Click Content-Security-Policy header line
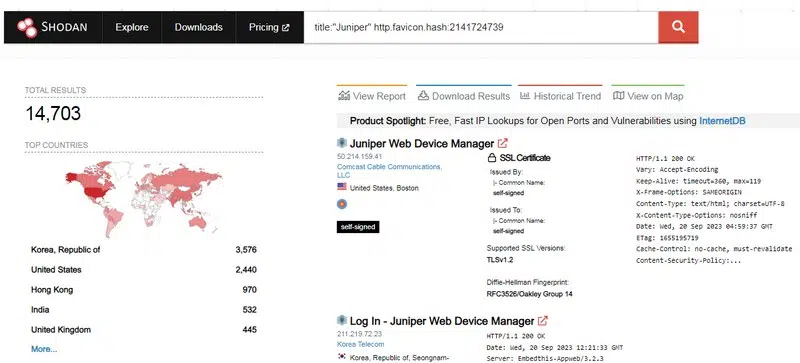This screenshot has width=800, height=363. coord(689,260)
